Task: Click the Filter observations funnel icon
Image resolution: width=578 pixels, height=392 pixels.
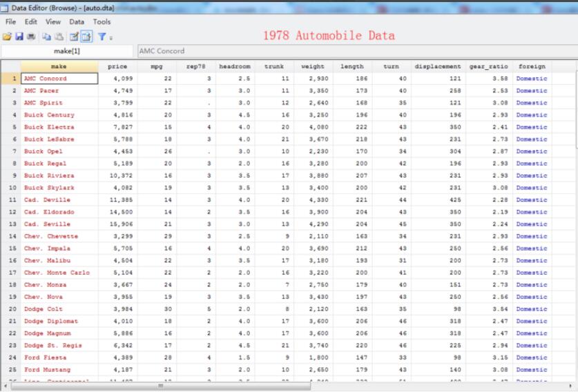Action: click(101, 37)
